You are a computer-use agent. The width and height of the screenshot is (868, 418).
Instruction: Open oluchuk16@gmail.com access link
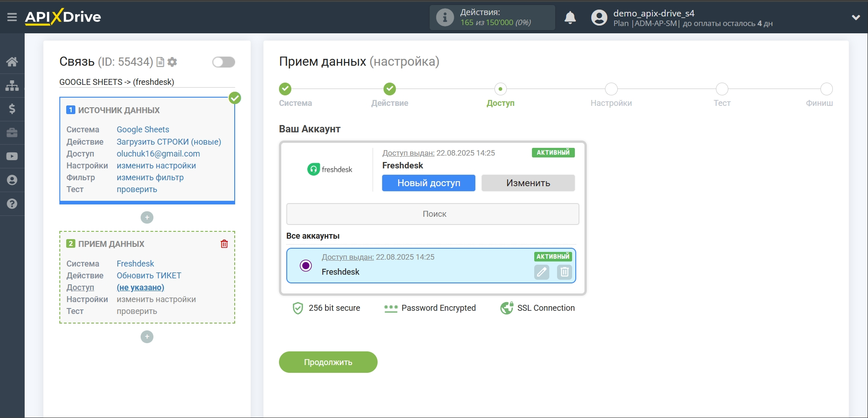[158, 154]
